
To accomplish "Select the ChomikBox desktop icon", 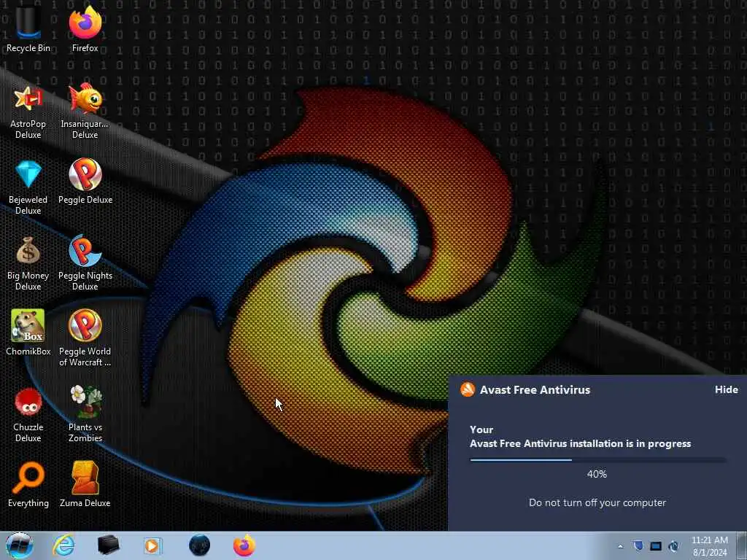I will click(28, 333).
